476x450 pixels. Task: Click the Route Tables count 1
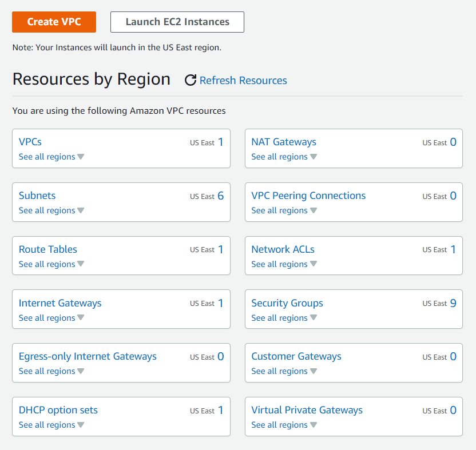click(x=221, y=249)
